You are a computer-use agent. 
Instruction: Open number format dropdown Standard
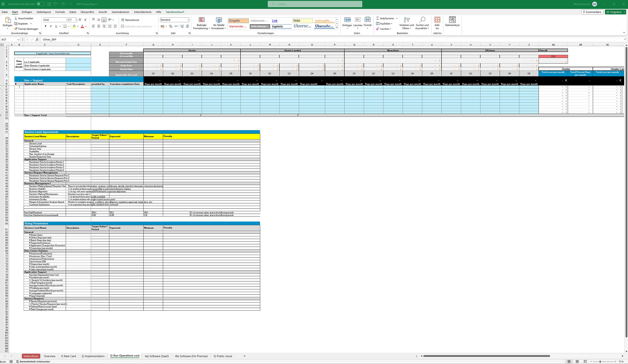[188, 20]
